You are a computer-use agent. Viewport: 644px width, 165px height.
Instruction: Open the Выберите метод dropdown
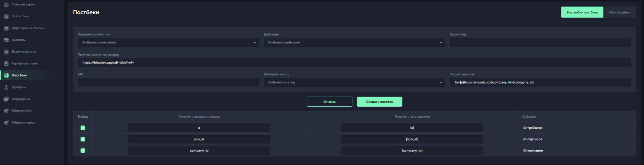[x=354, y=82]
